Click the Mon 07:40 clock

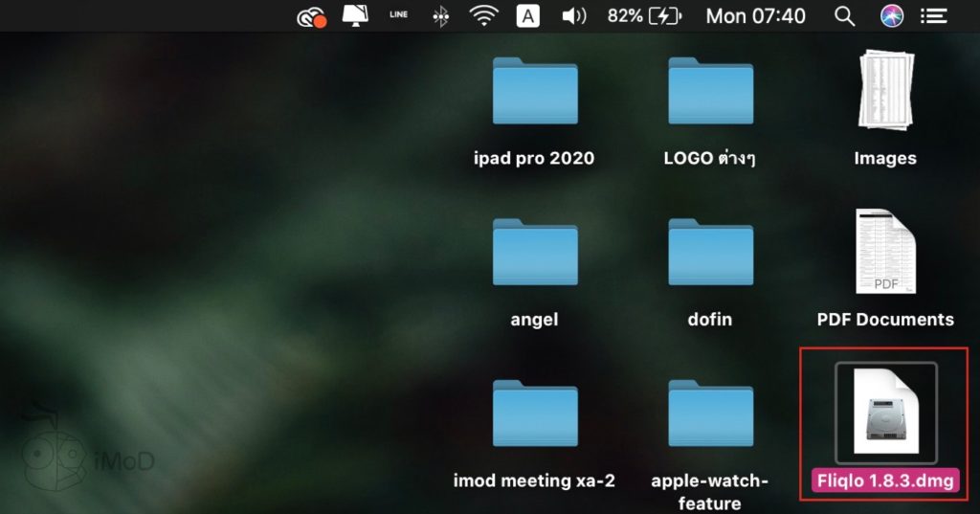[755, 16]
